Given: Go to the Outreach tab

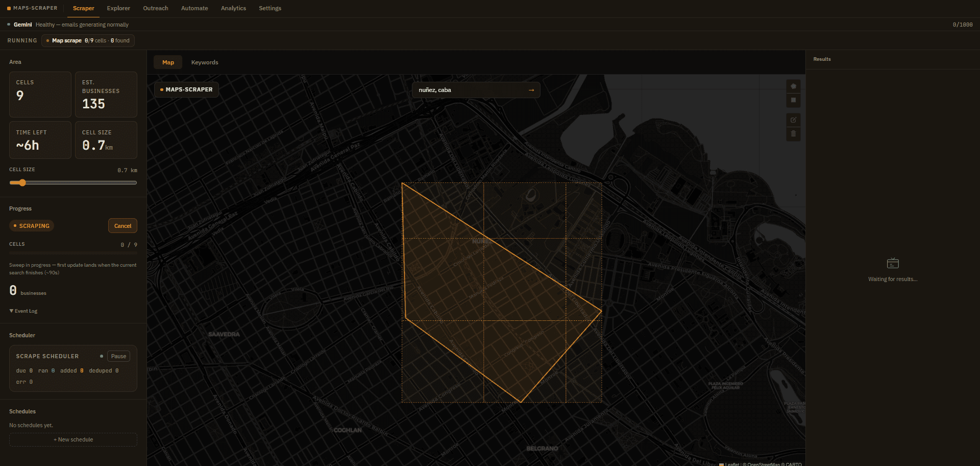Looking at the screenshot, I should tap(156, 8).
